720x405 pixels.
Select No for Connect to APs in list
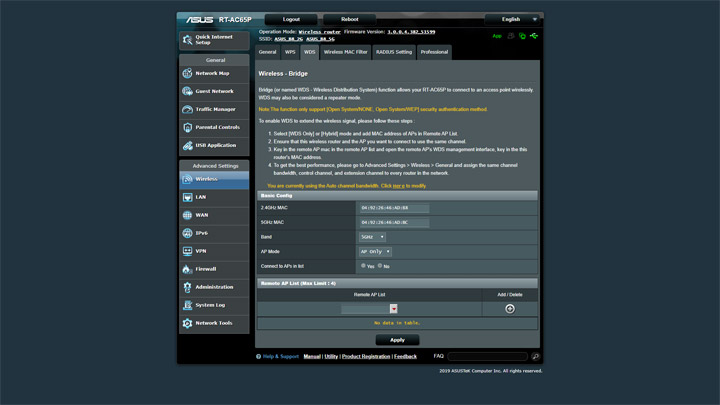tap(380, 265)
